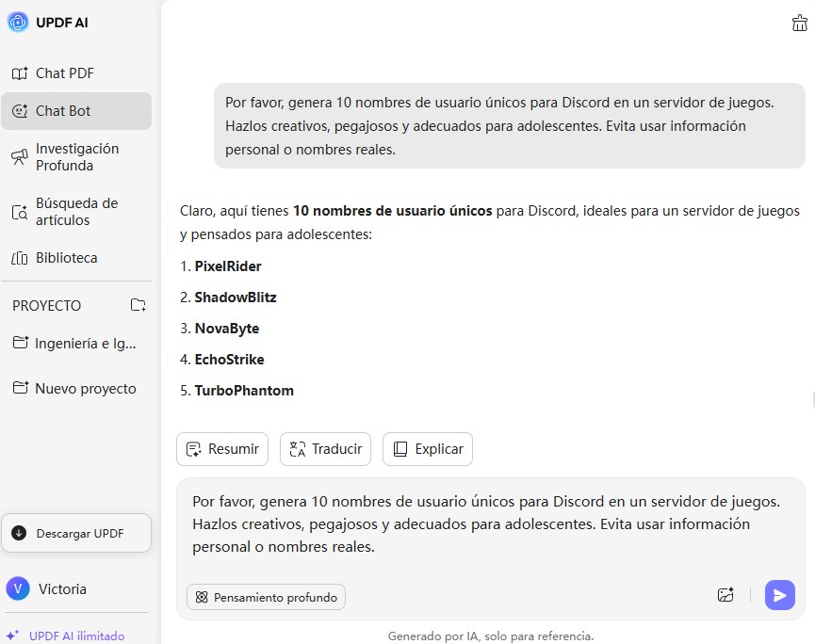Screen dimensions: 815x644
Task: Switch to the Chat Bot tab
Action: (x=63, y=111)
